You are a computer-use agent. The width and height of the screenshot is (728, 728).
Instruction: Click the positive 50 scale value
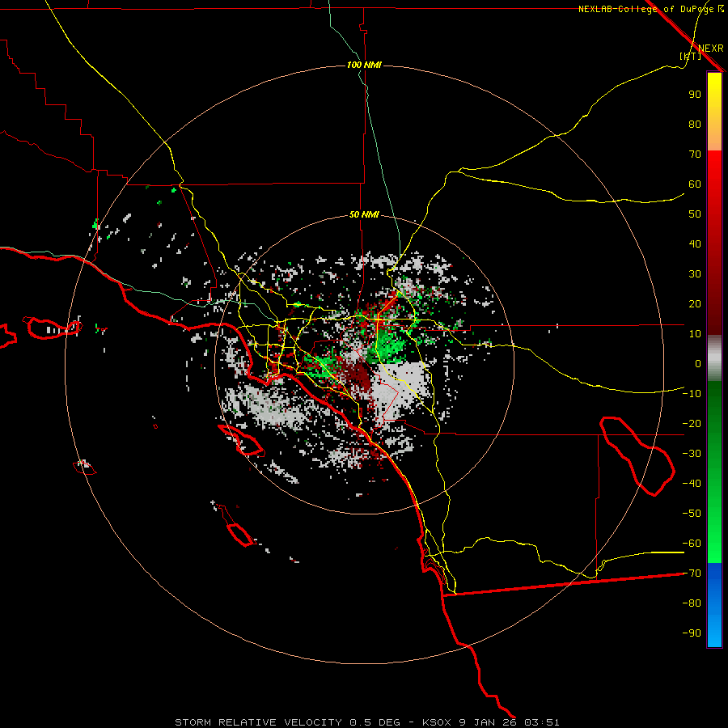click(695, 214)
